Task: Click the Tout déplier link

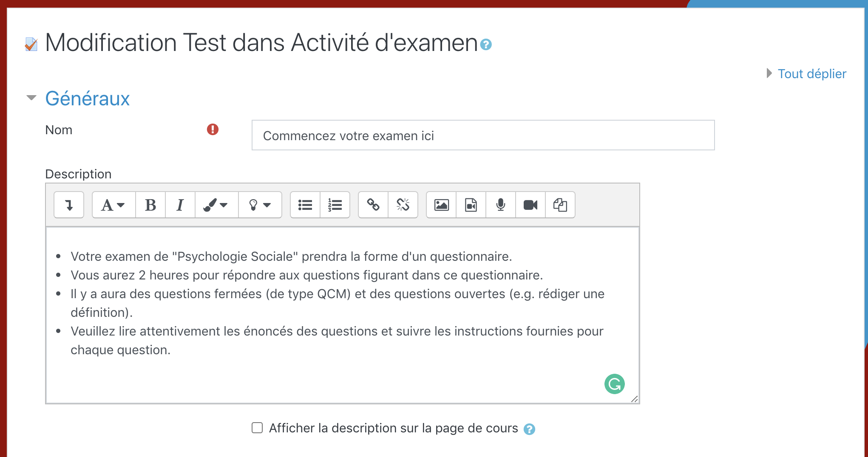Action: (811, 74)
